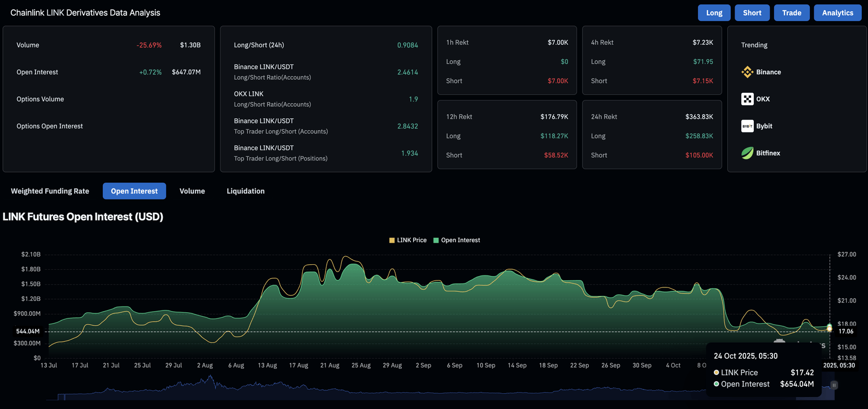Viewport: 868px width, 409px height.
Task: Select the Open Interest tab
Action: pyautogui.click(x=134, y=191)
